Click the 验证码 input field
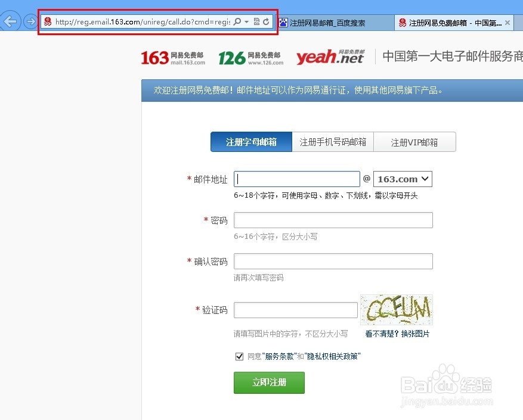Image resolution: width=523 pixels, height=420 pixels. (296, 310)
